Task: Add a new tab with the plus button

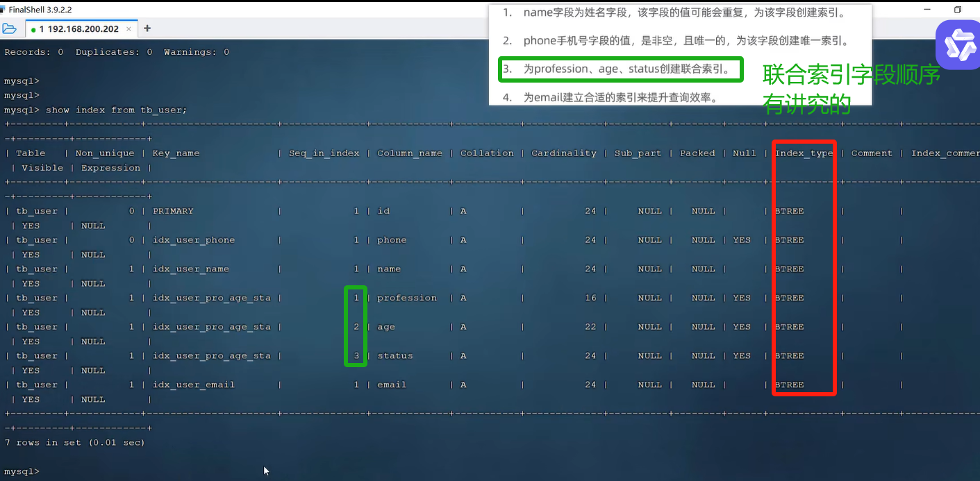Action: (147, 28)
